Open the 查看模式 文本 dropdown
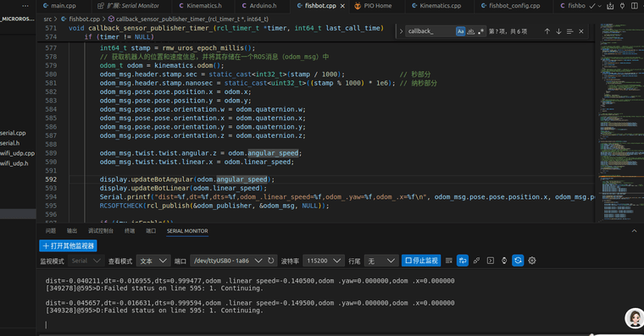 click(153, 261)
